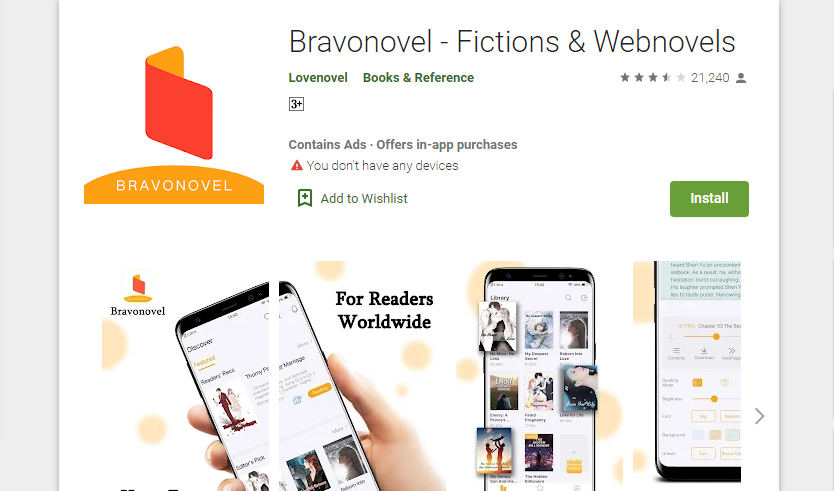Click Add to Wishlist text

(364, 198)
